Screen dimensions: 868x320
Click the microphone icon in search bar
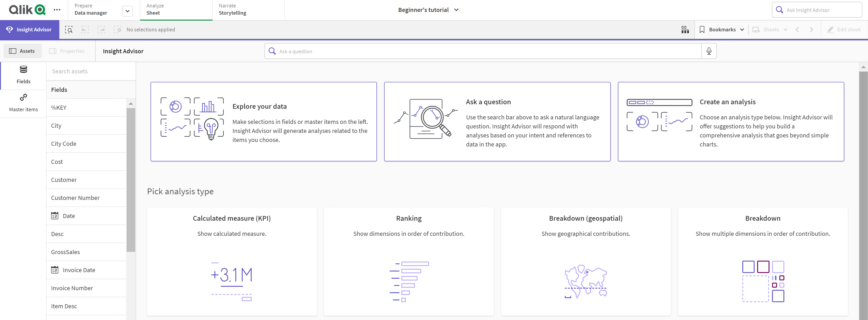tap(710, 51)
